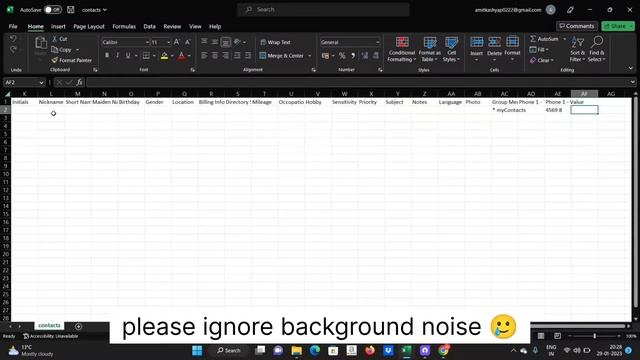The height and width of the screenshot is (360, 640).
Task: Open the Fill dropdown
Action: click(x=539, y=49)
